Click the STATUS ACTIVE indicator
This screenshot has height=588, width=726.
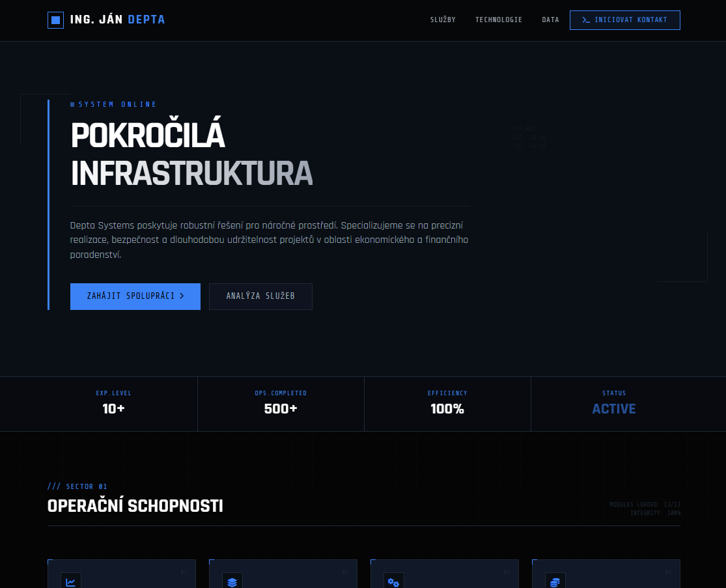tap(613, 403)
